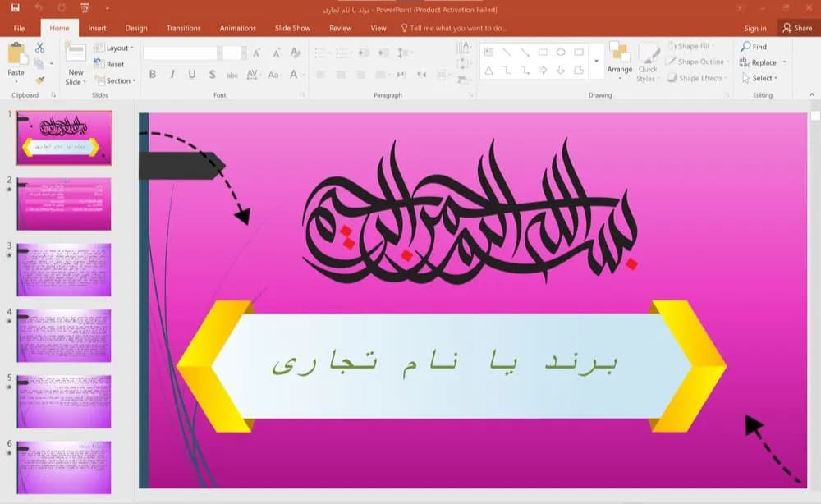
Task: Switch to the Design tab
Action: [136, 28]
